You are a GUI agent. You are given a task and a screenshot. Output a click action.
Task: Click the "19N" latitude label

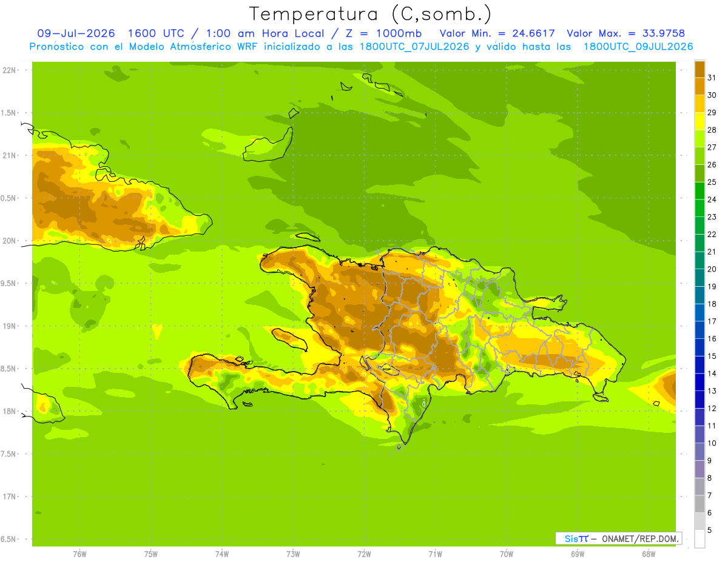8,326
